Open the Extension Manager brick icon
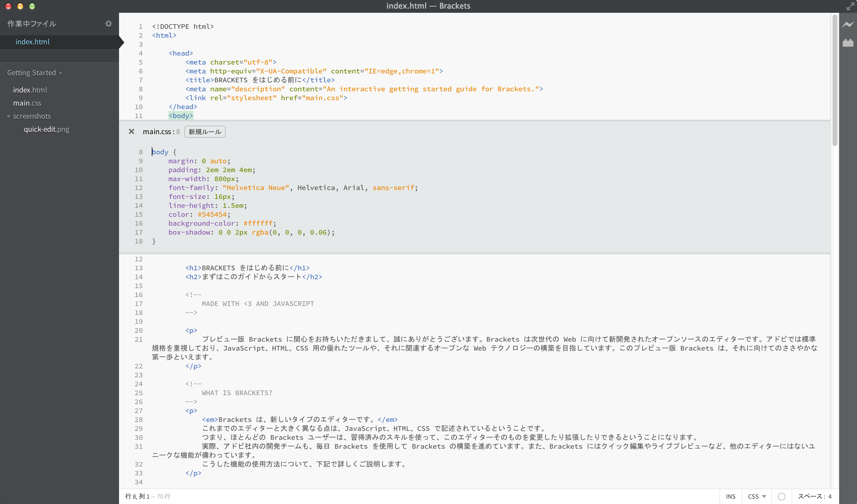Screen dimensions: 857x504 [848, 43]
